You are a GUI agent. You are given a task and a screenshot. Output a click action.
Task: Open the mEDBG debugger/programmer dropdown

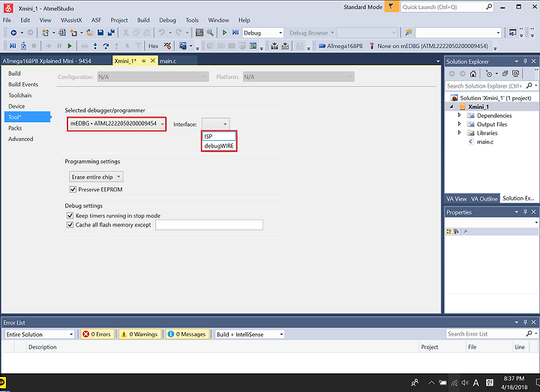pos(117,124)
